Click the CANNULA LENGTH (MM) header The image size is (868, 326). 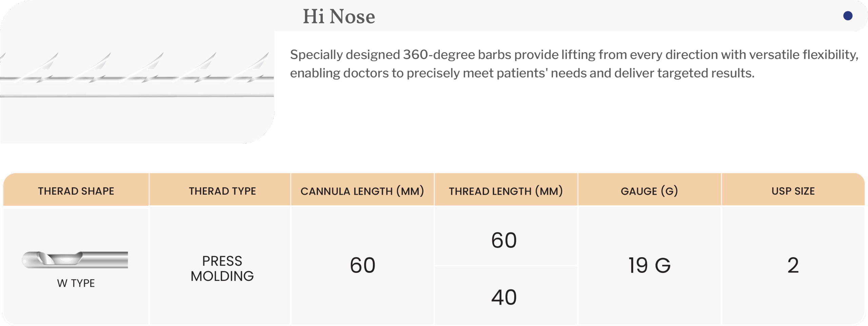[362, 191]
